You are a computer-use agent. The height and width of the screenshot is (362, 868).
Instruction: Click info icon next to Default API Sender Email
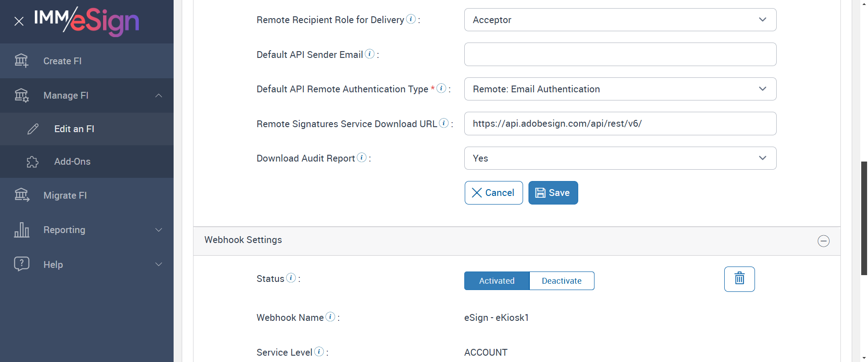[x=369, y=54]
